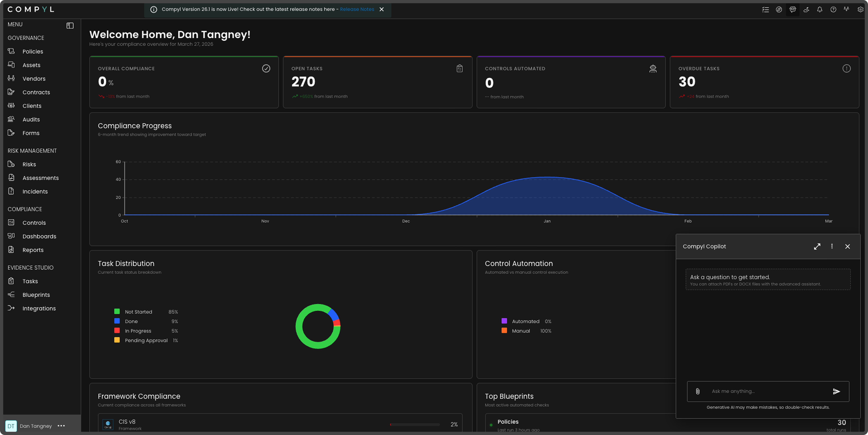Open Blueprints in Evidence Studio menu
This screenshot has width=868, height=435.
(36, 295)
